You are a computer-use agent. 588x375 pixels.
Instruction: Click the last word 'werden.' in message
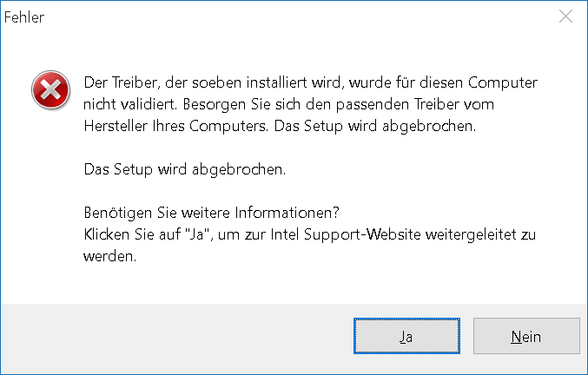pos(110,257)
